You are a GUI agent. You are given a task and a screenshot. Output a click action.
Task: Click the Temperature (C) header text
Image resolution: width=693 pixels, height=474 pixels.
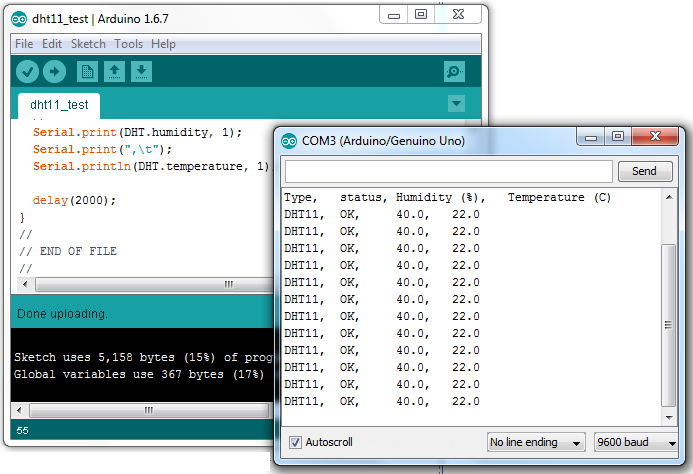click(x=559, y=197)
